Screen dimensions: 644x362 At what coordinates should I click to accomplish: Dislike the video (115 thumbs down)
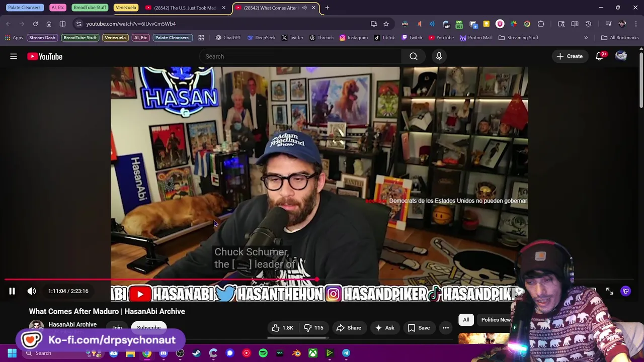point(313,328)
